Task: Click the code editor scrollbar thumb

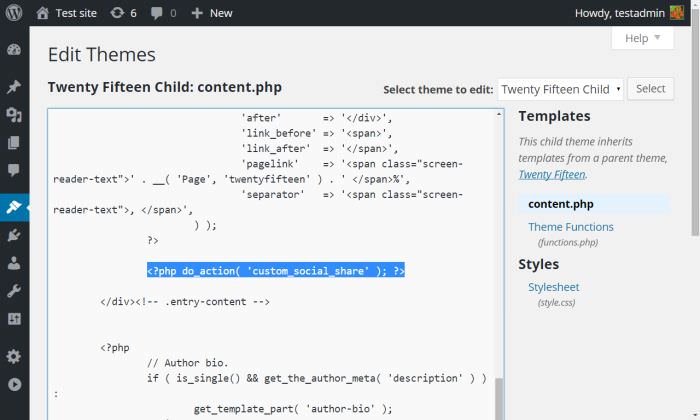Action: pos(499,399)
